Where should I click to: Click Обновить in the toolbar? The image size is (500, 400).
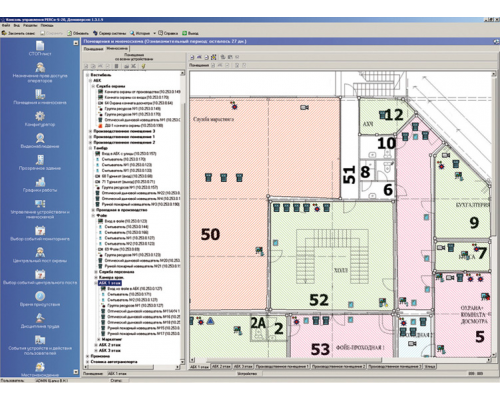[x=78, y=33]
